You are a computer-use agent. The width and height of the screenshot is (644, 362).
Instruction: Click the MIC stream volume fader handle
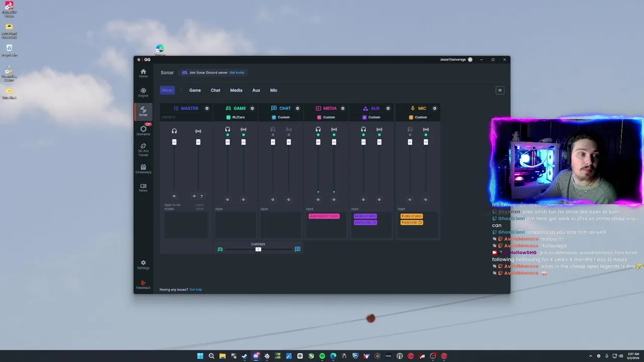click(426, 142)
